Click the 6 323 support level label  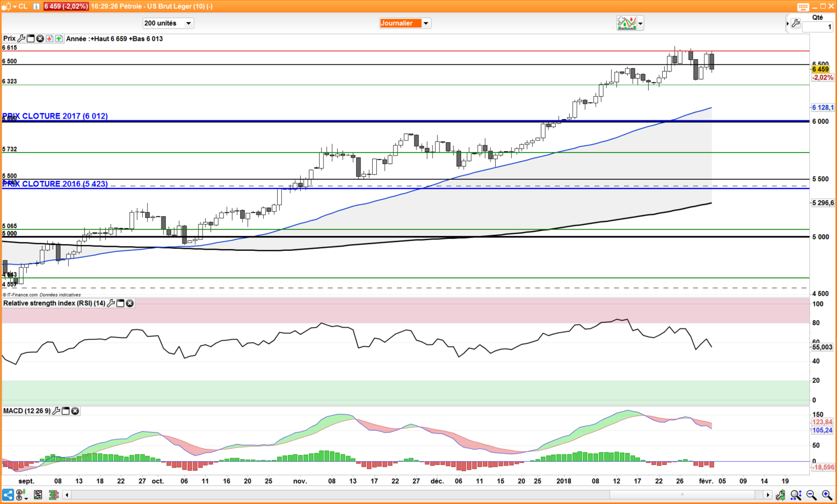pyautogui.click(x=10, y=81)
